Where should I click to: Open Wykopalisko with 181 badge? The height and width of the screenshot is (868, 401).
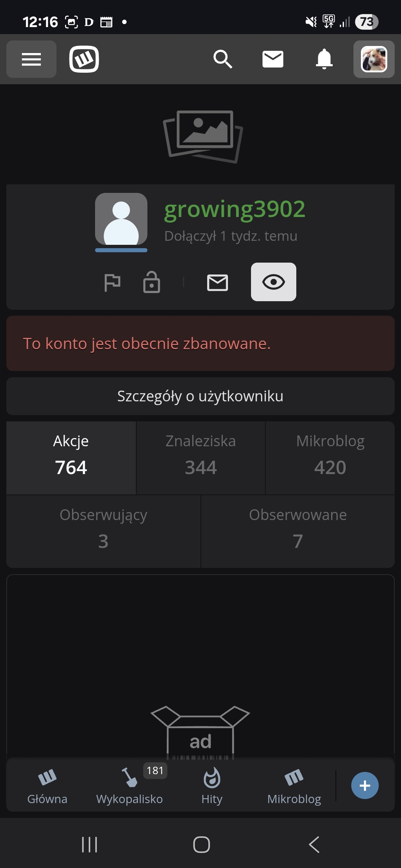coord(130,786)
